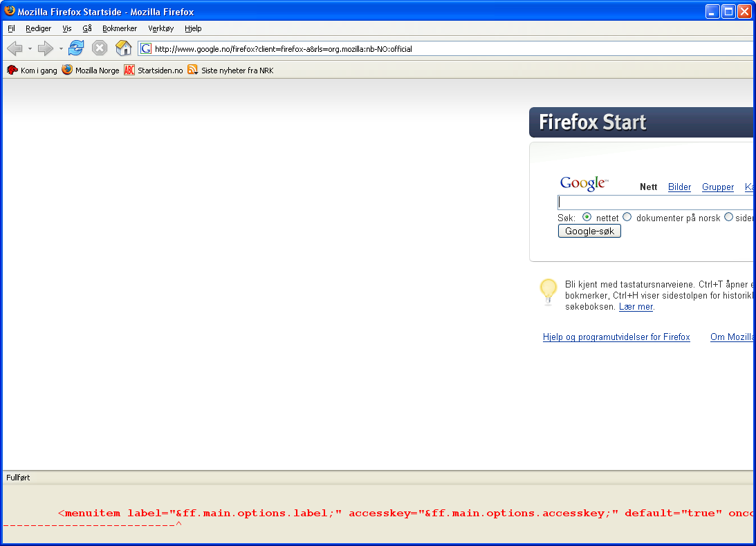
Task: Select the 'sider' radio button
Action: (728, 217)
